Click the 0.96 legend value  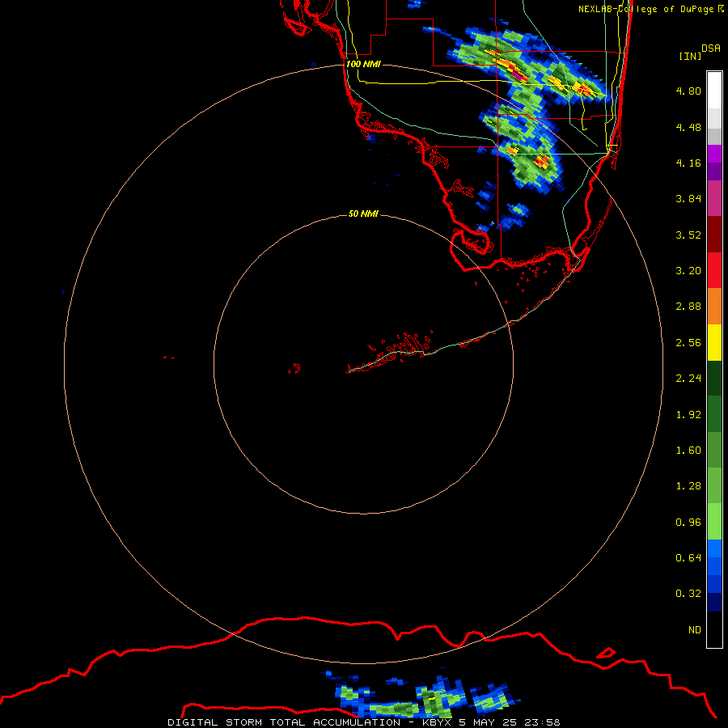coord(688,523)
